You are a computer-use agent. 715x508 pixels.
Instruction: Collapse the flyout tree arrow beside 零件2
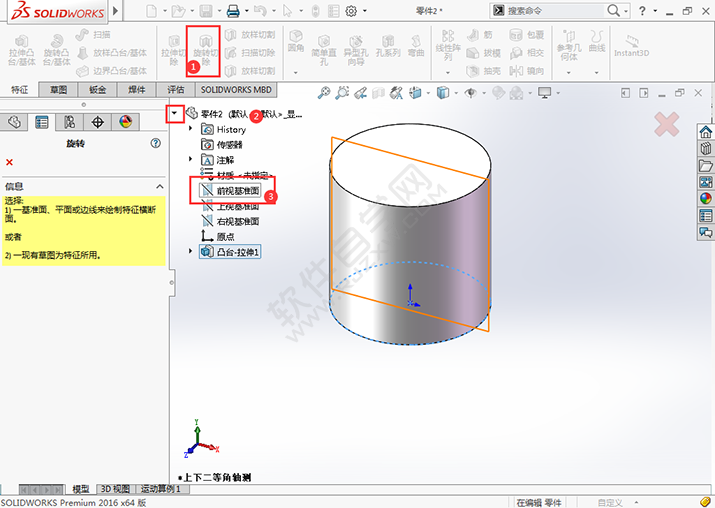point(174,114)
